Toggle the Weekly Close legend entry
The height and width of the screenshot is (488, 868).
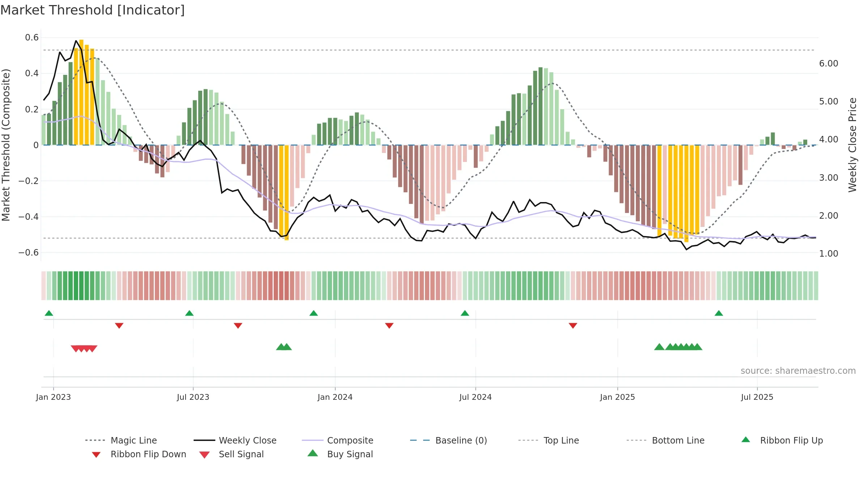pyautogui.click(x=235, y=440)
